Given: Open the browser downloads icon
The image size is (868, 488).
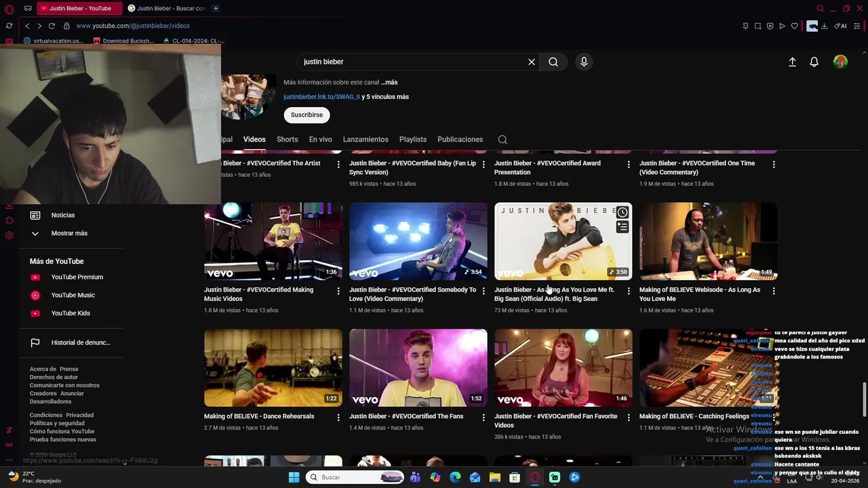Looking at the screenshot, I should pyautogui.click(x=824, y=26).
